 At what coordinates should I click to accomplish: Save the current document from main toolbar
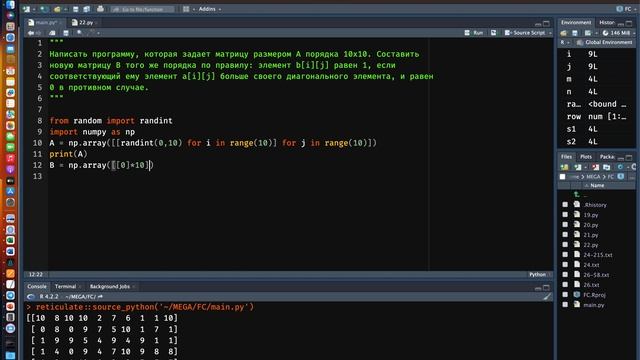(76, 9)
